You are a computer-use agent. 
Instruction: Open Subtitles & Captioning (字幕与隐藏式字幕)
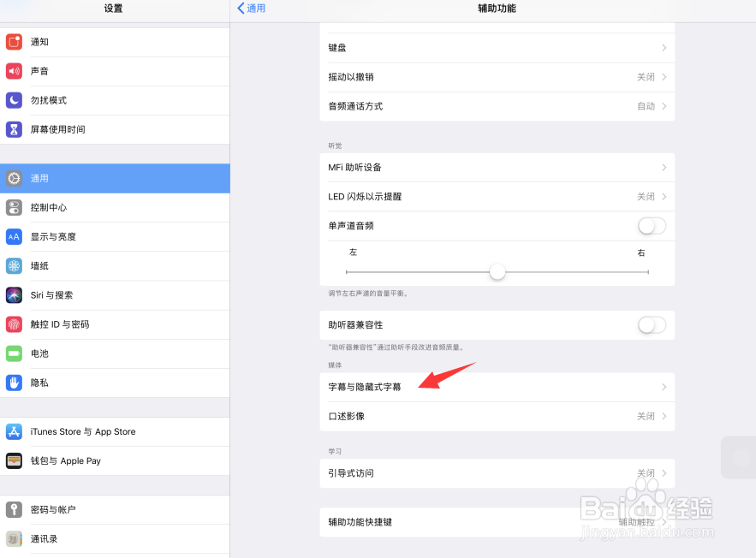click(497, 387)
